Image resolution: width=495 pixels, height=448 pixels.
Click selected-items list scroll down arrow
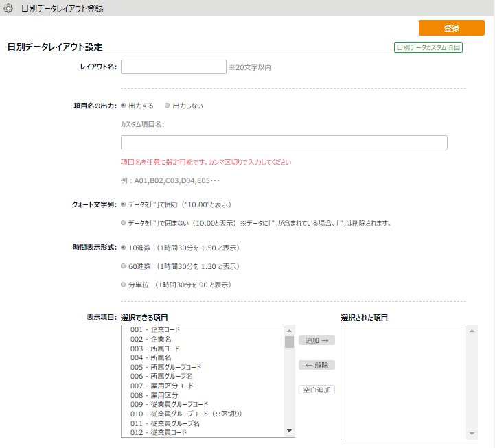click(x=472, y=434)
